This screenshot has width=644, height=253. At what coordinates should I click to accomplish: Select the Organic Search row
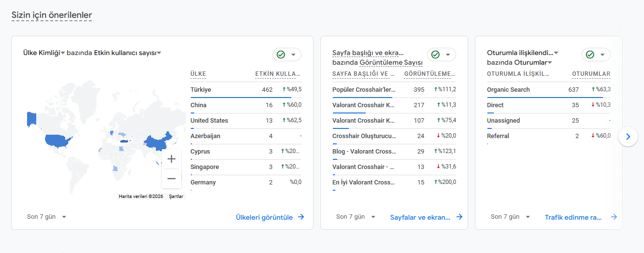click(508, 90)
